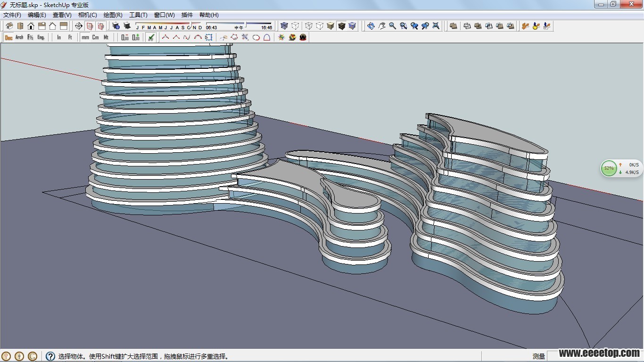
Task: Select the Intersect solid tool
Action: click(467, 26)
